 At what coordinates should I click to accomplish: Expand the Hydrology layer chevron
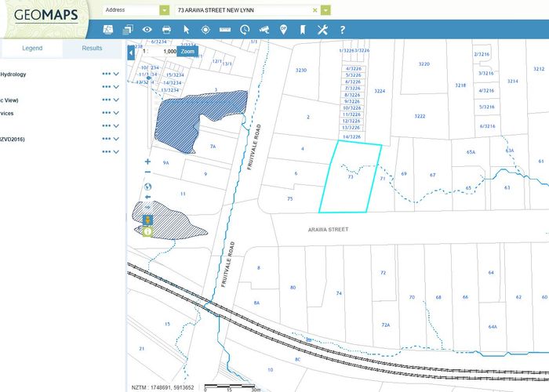coord(116,75)
